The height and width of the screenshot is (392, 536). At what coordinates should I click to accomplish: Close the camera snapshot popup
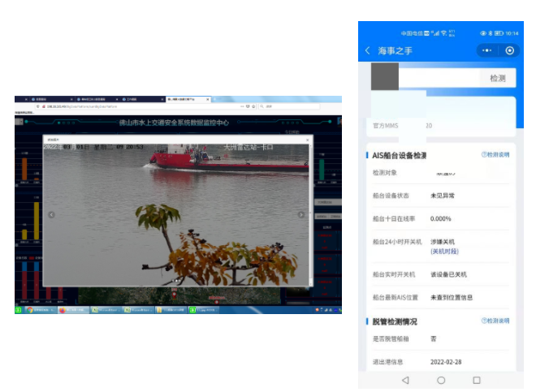point(307,140)
